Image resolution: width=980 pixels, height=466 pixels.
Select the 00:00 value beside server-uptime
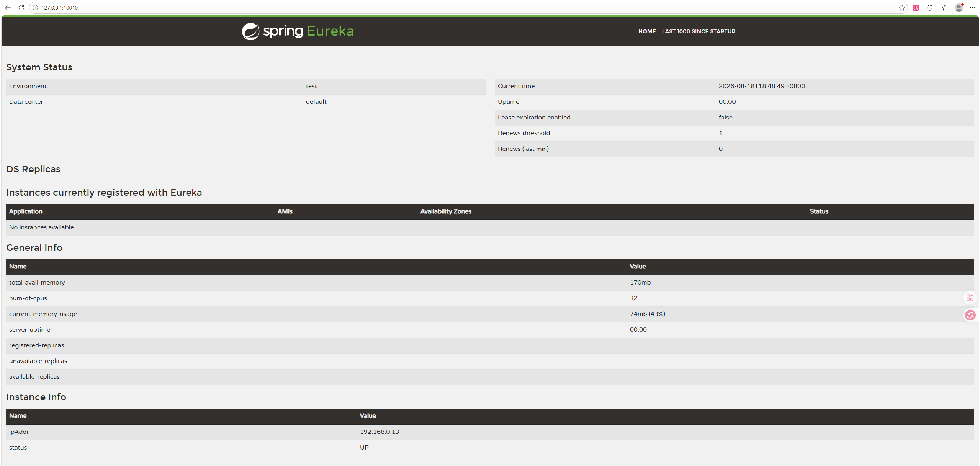point(638,330)
